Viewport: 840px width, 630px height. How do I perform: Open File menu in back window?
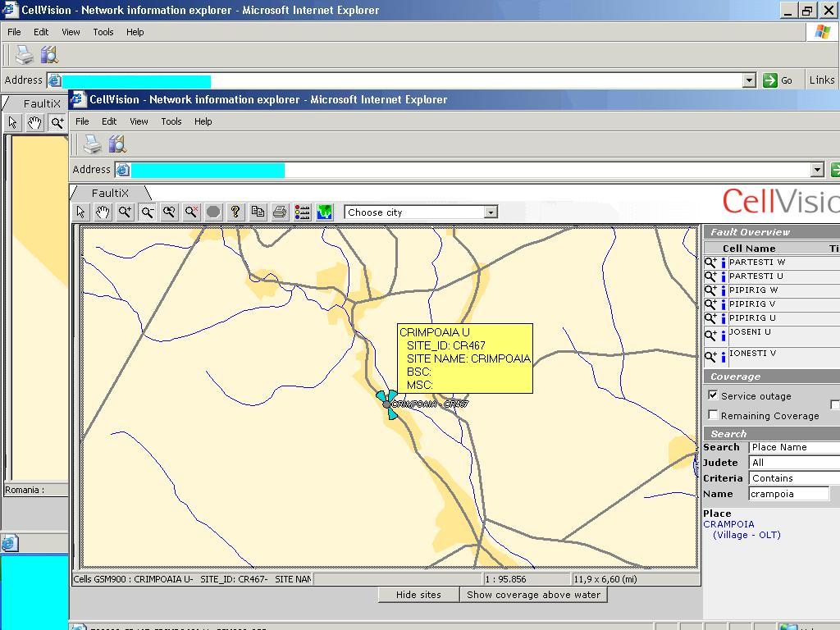click(x=14, y=32)
